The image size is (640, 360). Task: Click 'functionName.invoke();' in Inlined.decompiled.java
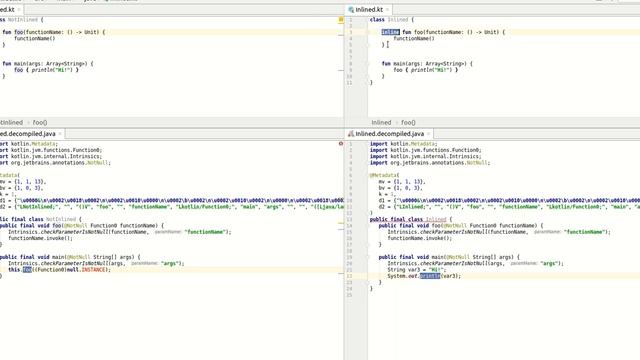(x=420, y=238)
